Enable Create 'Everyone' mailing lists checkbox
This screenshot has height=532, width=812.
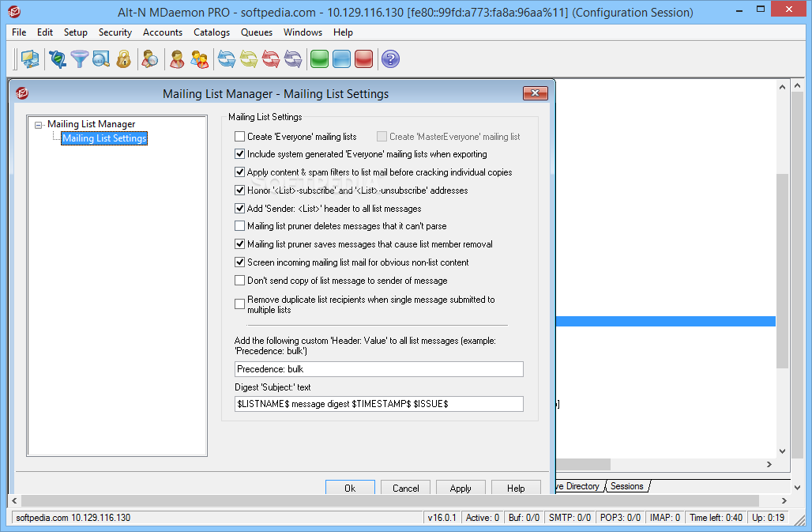(x=240, y=136)
